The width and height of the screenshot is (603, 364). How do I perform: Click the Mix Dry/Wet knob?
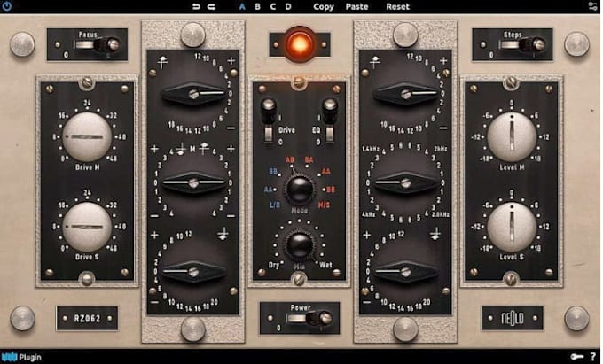tap(300, 245)
